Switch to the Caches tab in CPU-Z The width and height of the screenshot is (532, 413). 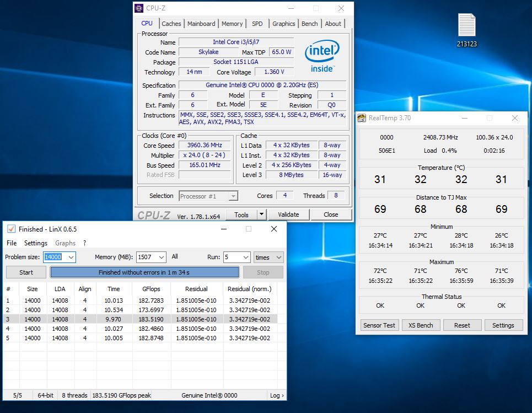[171, 24]
